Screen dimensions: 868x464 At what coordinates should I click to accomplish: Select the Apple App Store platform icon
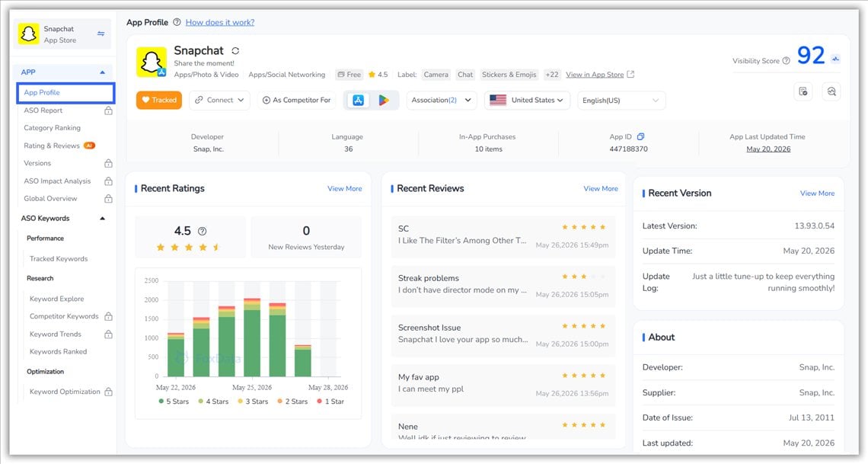click(x=358, y=101)
